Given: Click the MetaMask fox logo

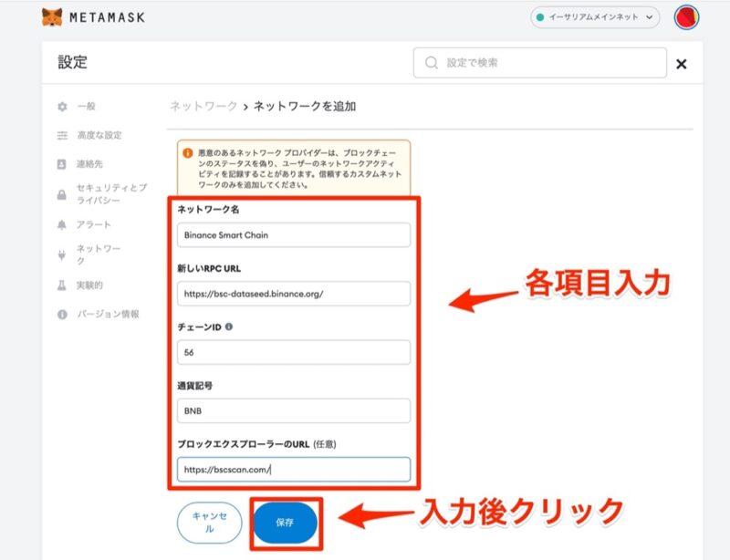Looking at the screenshot, I should click(x=52, y=17).
